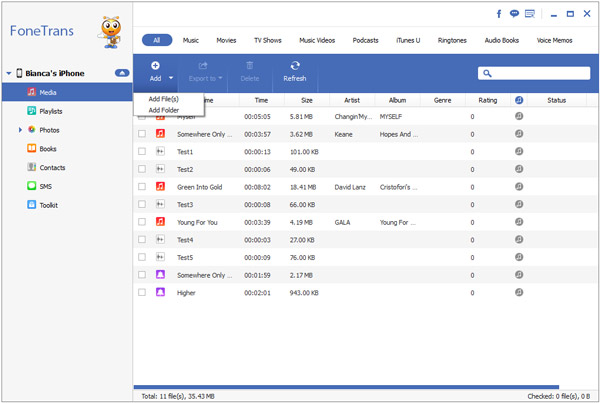This screenshot has height=403, width=600.
Task: Check the Test2 row checkbox
Action: pos(142,169)
